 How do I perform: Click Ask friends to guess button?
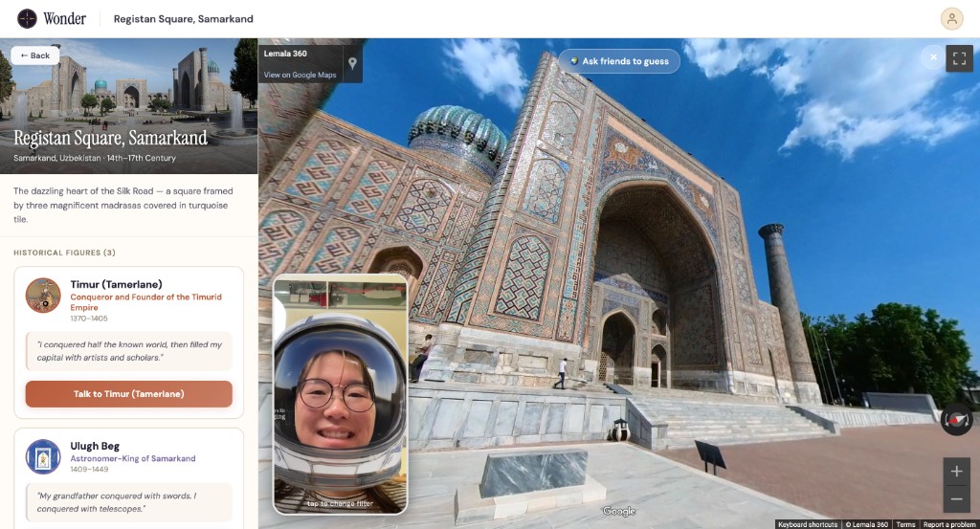pos(619,61)
